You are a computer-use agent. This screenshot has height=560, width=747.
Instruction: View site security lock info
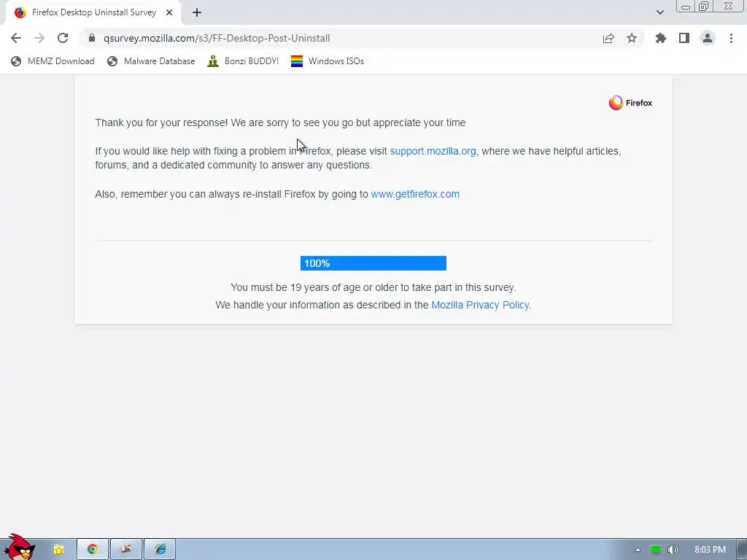92,38
